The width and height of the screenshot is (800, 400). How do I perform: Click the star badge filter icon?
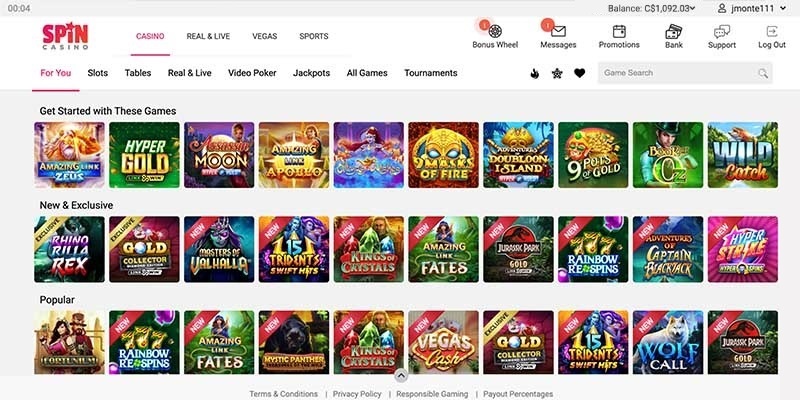click(x=557, y=73)
